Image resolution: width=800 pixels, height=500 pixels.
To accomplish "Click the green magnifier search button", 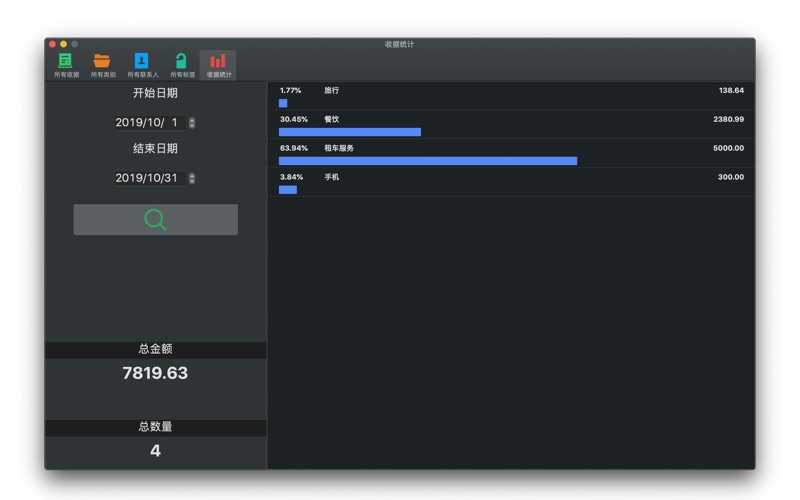I will tap(155, 220).
